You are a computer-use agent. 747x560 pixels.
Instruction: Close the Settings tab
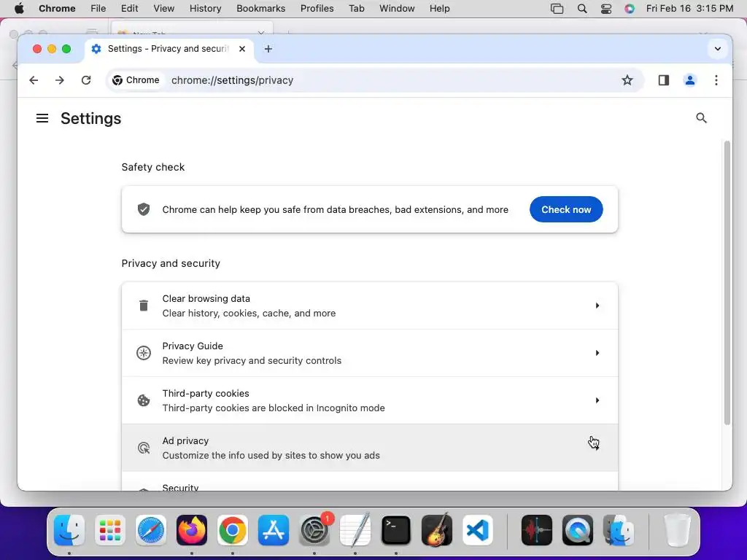coord(242,49)
